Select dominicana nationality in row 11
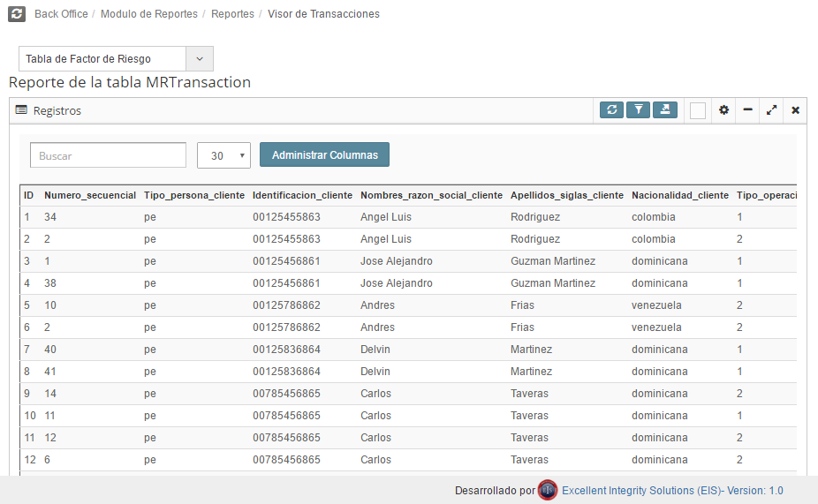Screen dimensions: 818x504 (x=659, y=438)
